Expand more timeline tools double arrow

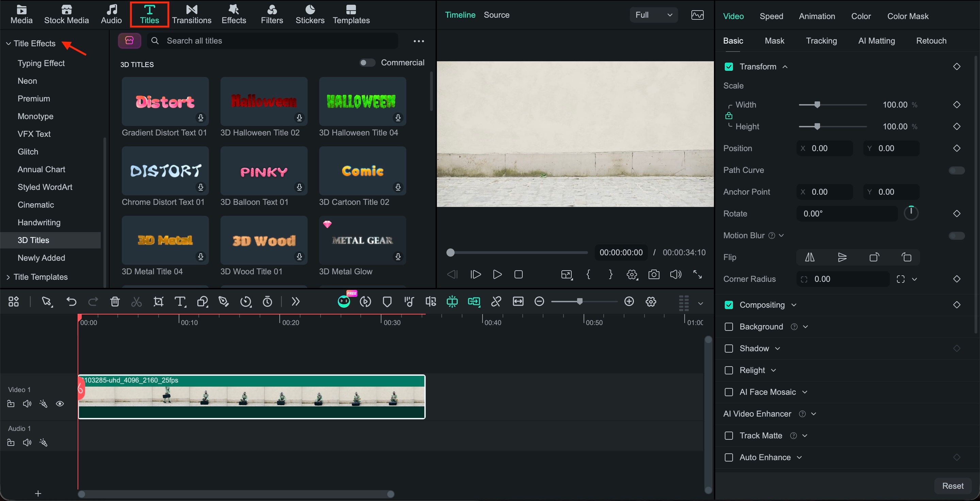(x=296, y=302)
